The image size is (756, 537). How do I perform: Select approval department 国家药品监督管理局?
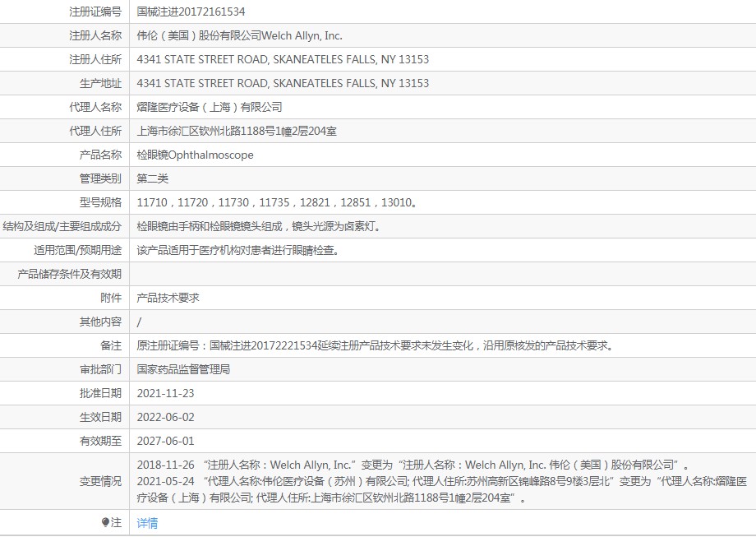coord(184,369)
